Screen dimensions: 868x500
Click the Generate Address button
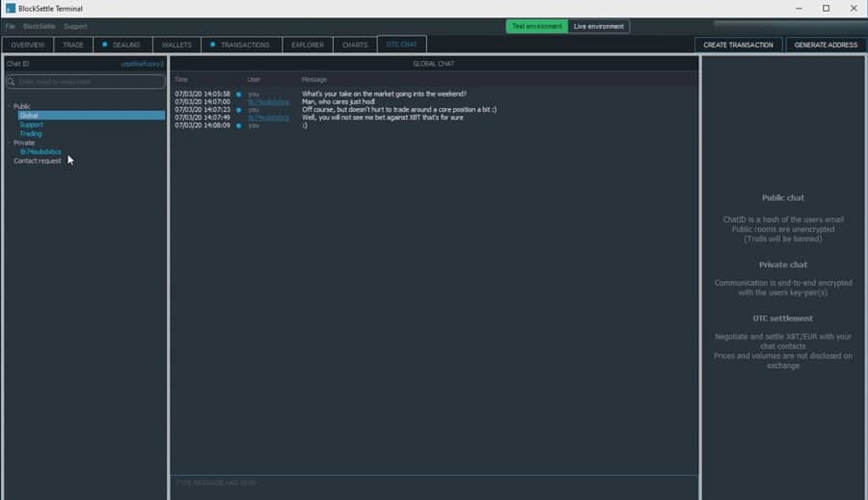[x=826, y=44]
